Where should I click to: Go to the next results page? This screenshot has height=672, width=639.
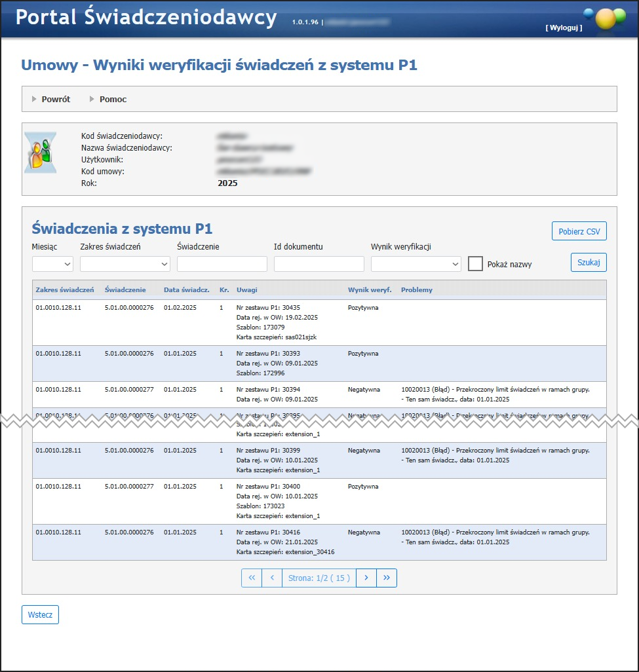pyautogui.click(x=366, y=578)
